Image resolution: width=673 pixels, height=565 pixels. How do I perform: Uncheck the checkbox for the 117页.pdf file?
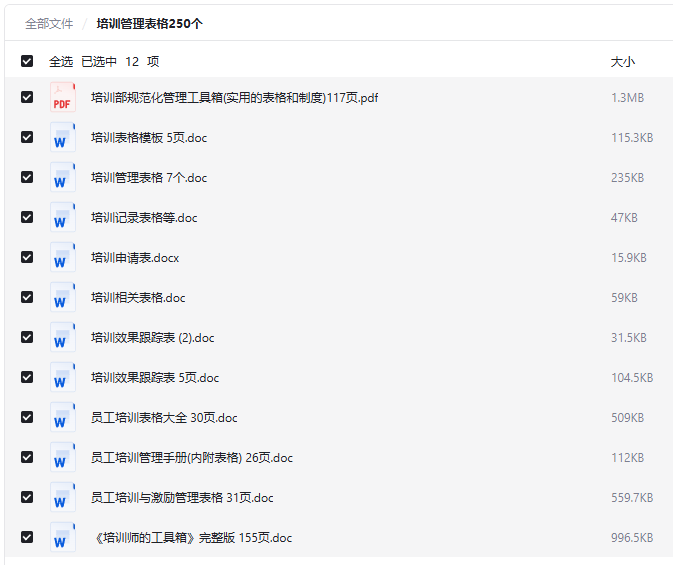click(27, 97)
